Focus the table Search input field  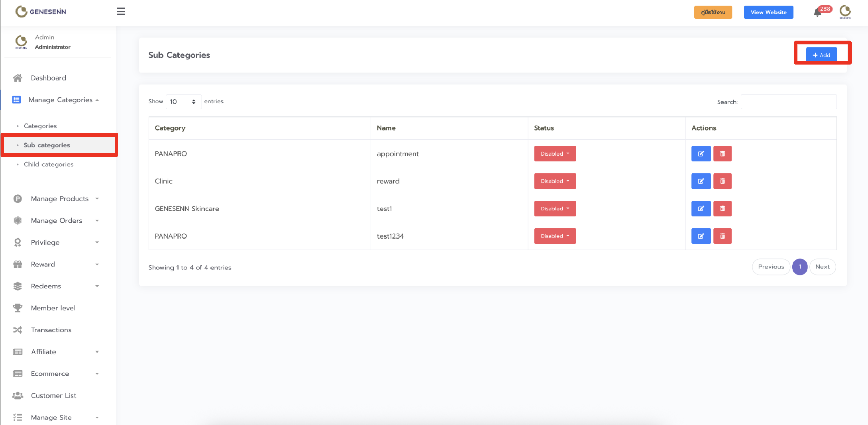point(789,102)
